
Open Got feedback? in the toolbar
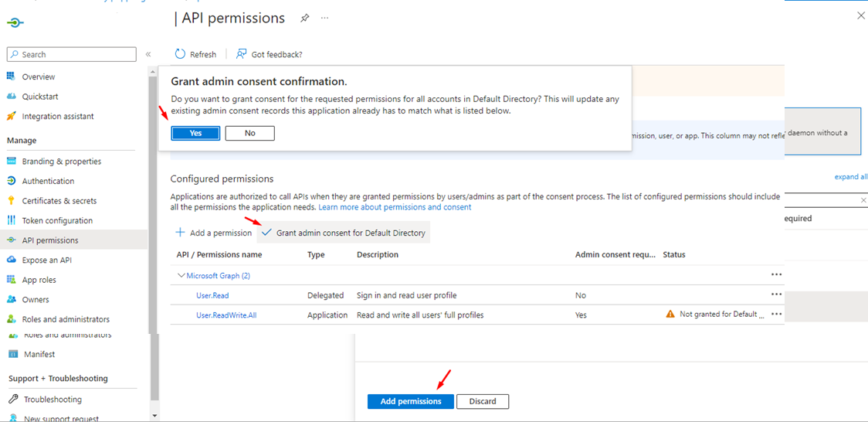(269, 54)
